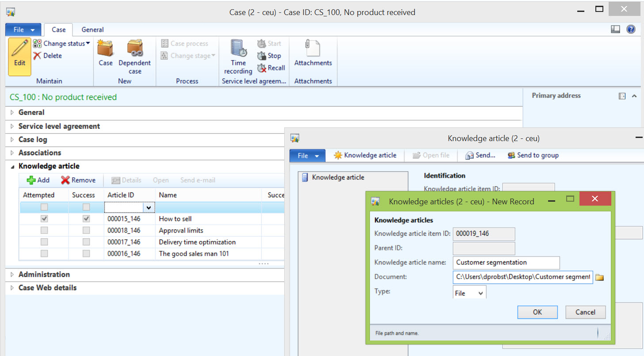Click the Knowledge article name input field
Screen dimensions: 644x356
tap(506, 263)
